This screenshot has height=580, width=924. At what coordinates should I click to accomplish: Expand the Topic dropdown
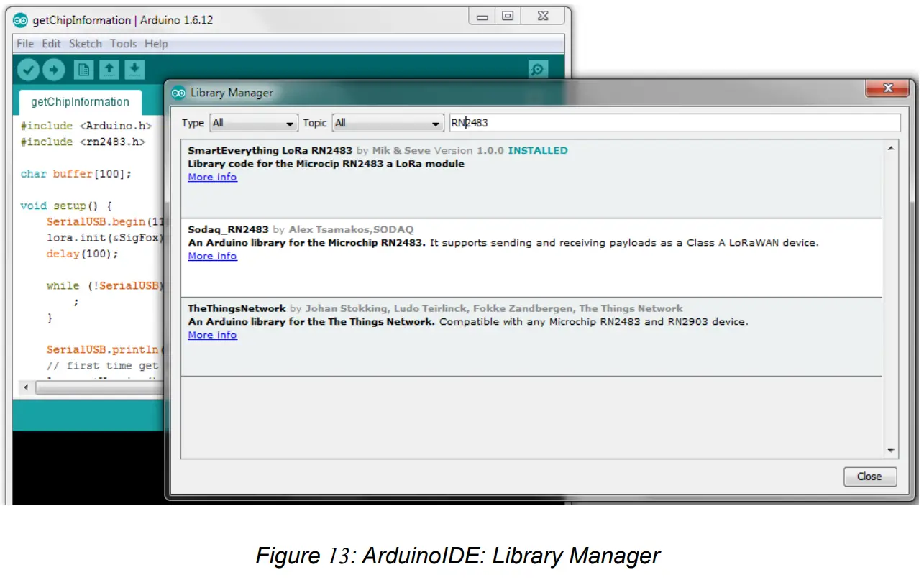click(389, 124)
